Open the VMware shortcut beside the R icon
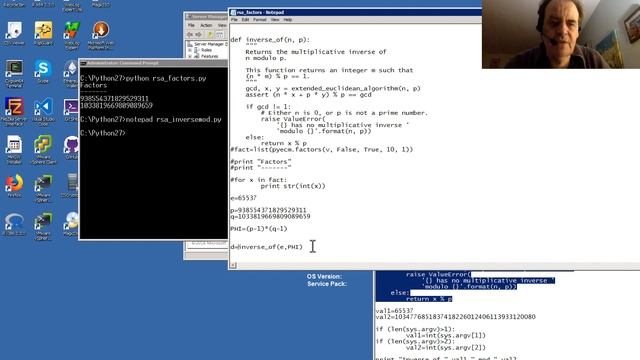Image resolution: width=640 pixels, height=360 pixels. [43, 225]
